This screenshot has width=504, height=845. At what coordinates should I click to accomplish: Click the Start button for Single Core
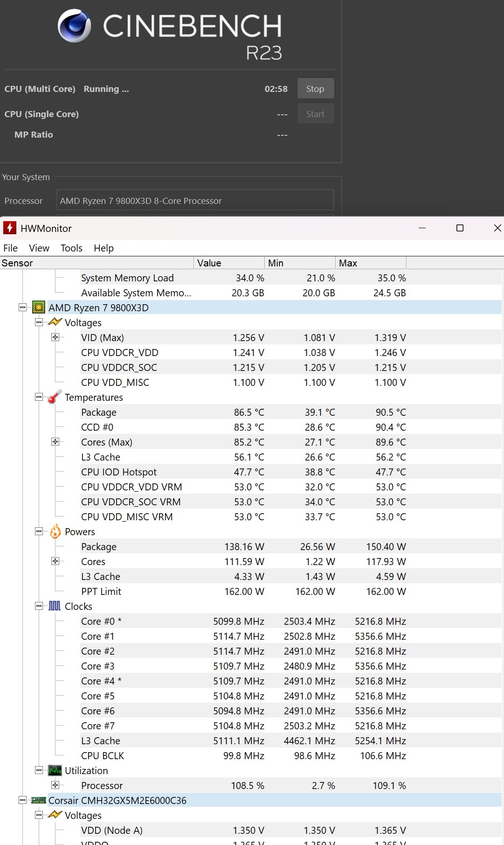point(315,114)
